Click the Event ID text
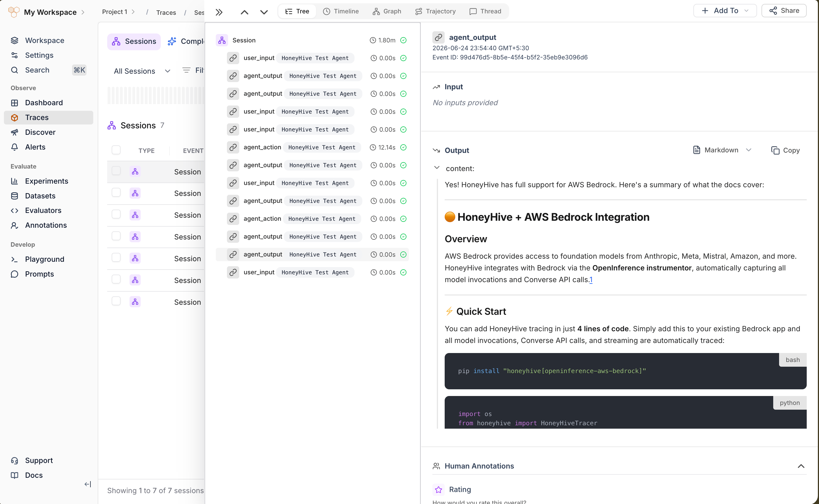The image size is (819, 504). coord(510,57)
